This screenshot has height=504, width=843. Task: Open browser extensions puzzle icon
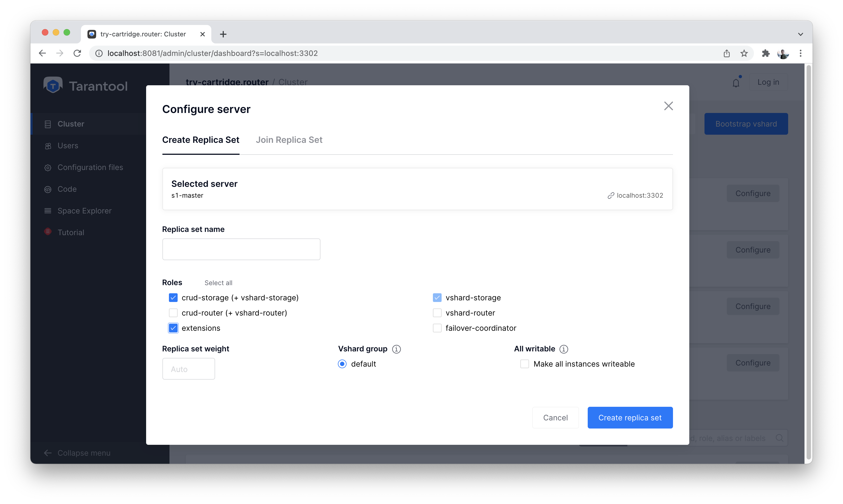tap(766, 53)
